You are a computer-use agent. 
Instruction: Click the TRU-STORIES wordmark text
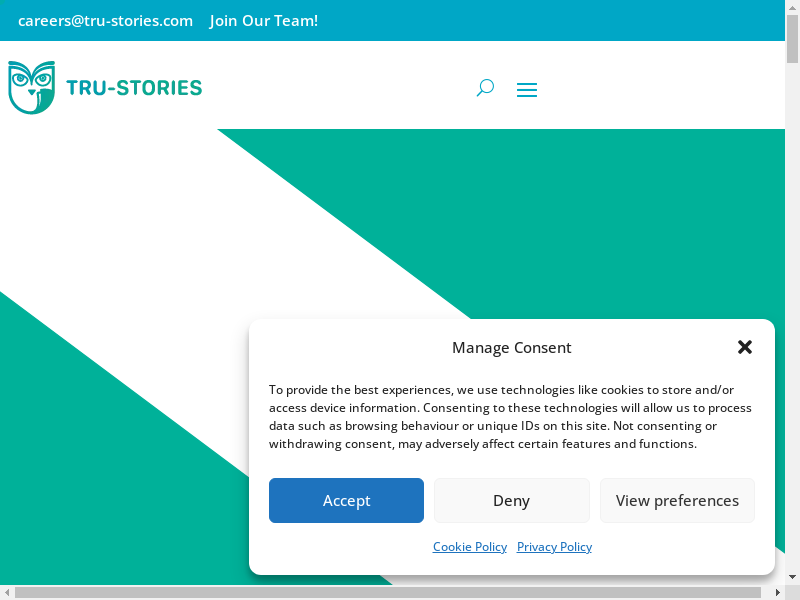point(134,88)
